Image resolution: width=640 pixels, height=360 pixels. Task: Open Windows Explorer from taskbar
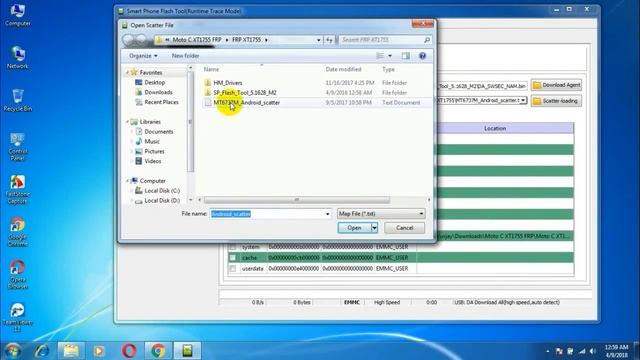tap(71, 351)
